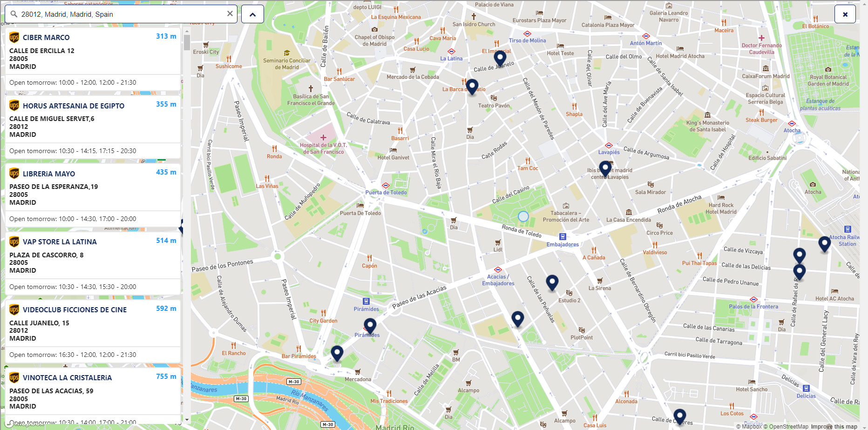Select HORUS ARTESANIA DE EGIPTO result
The width and height of the screenshot is (868, 430).
coord(93,127)
